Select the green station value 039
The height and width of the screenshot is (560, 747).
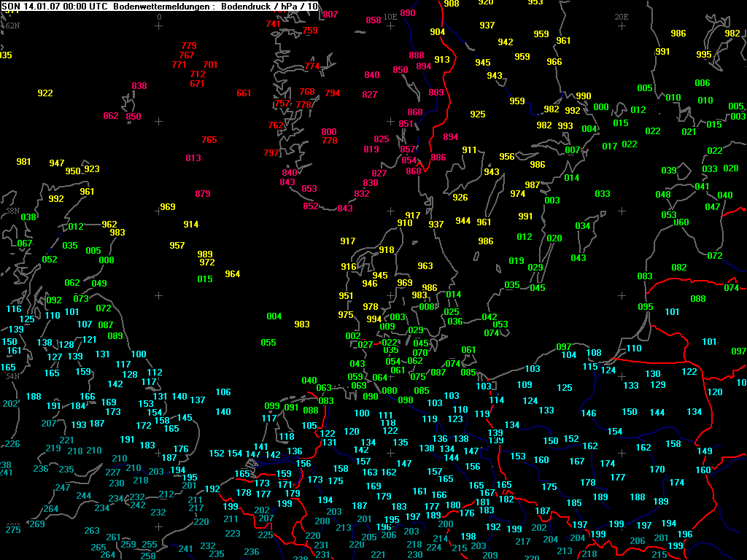point(669,171)
